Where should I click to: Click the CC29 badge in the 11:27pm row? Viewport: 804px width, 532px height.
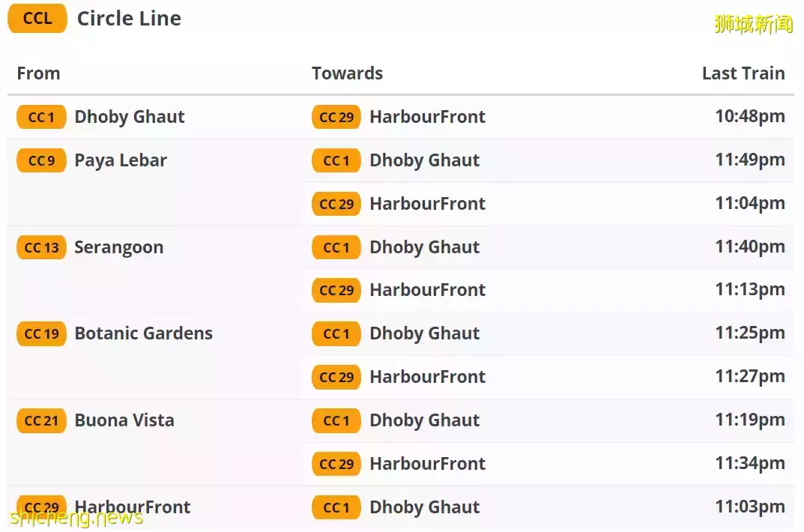336,377
